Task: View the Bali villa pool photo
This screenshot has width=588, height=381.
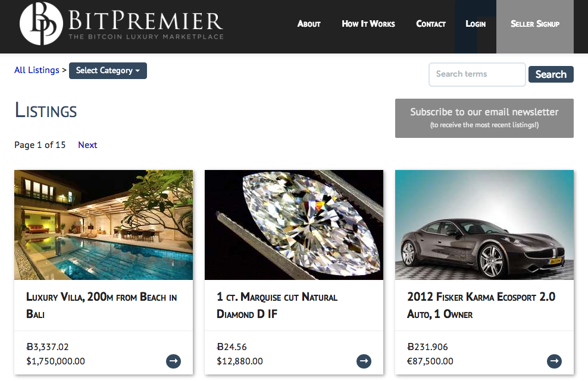Action: click(104, 225)
